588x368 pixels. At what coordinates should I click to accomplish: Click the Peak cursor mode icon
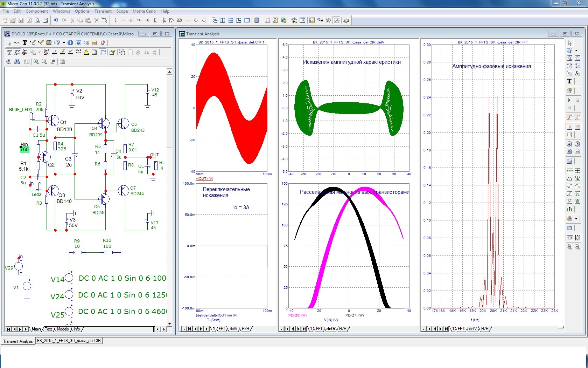569,178
